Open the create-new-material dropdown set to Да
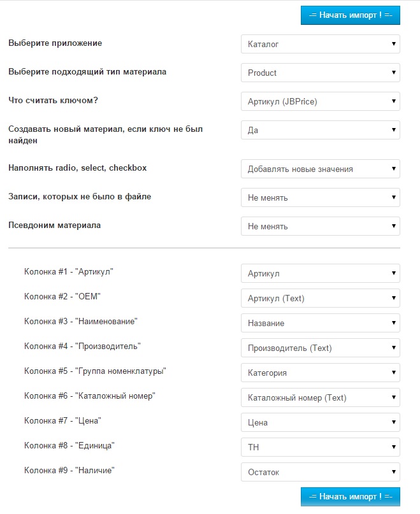 (x=320, y=130)
